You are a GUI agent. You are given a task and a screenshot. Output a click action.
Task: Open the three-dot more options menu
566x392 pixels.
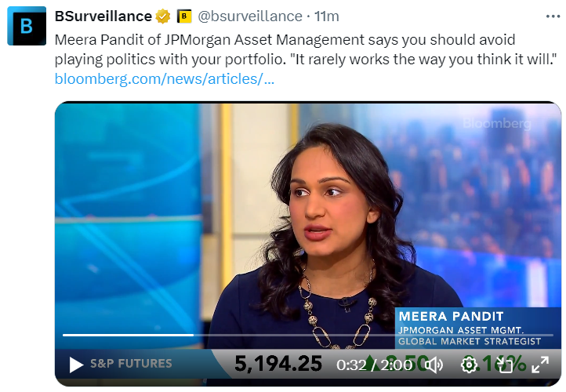[553, 16]
